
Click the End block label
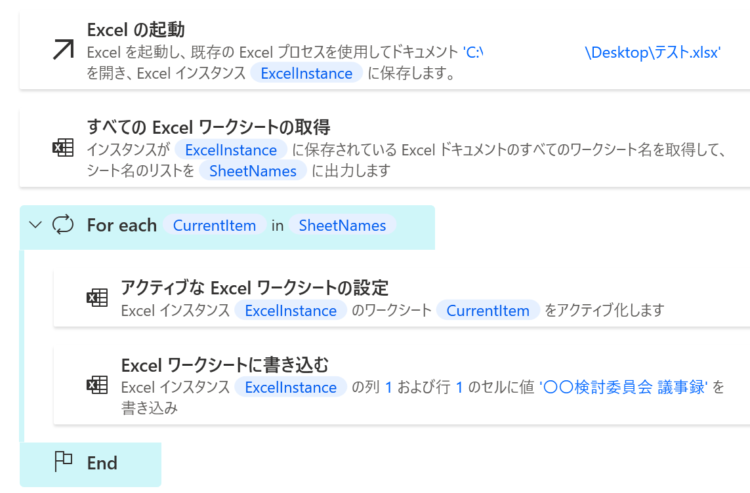[x=102, y=463]
